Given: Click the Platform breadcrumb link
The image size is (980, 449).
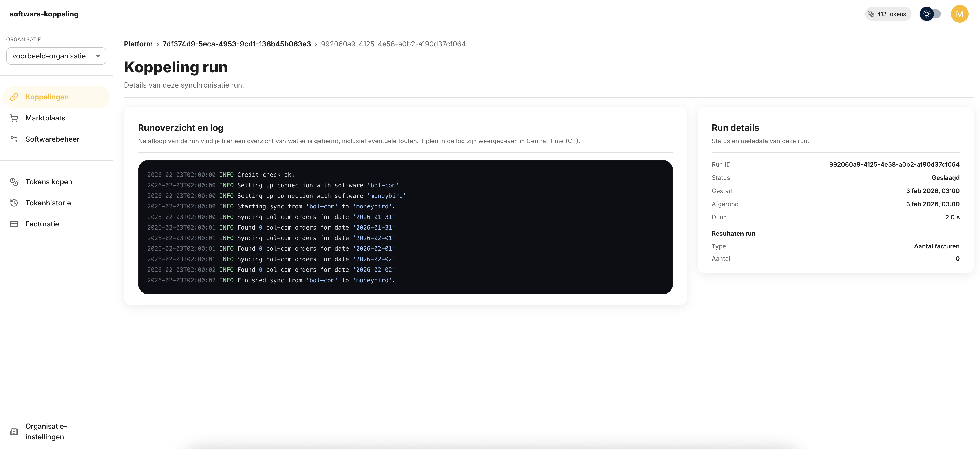Looking at the screenshot, I should [138, 44].
